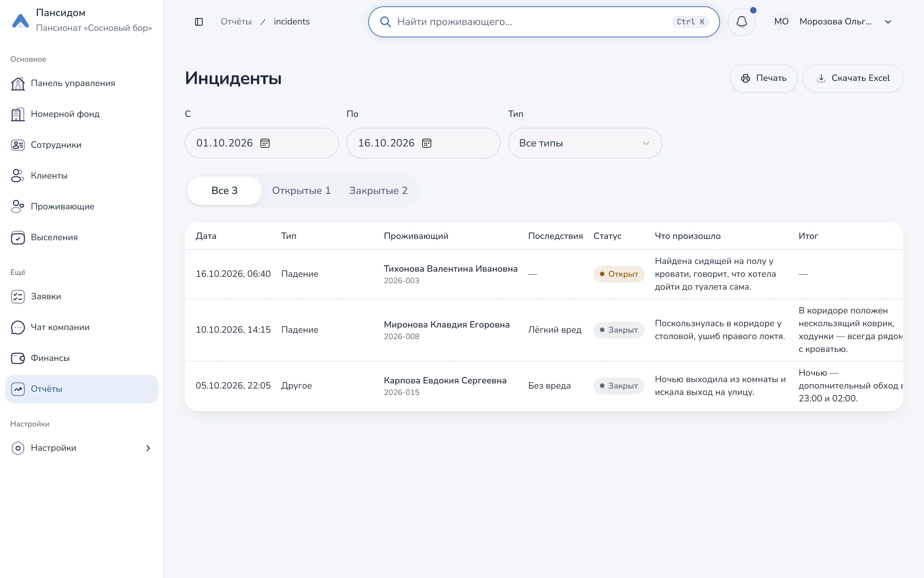
Task: Click the Без вреда cell
Action: pos(549,386)
